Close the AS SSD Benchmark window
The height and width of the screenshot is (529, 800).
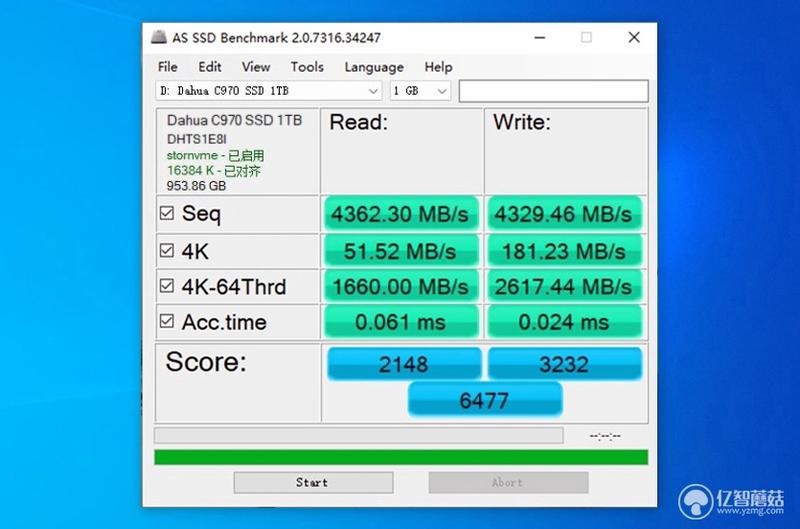(634, 37)
